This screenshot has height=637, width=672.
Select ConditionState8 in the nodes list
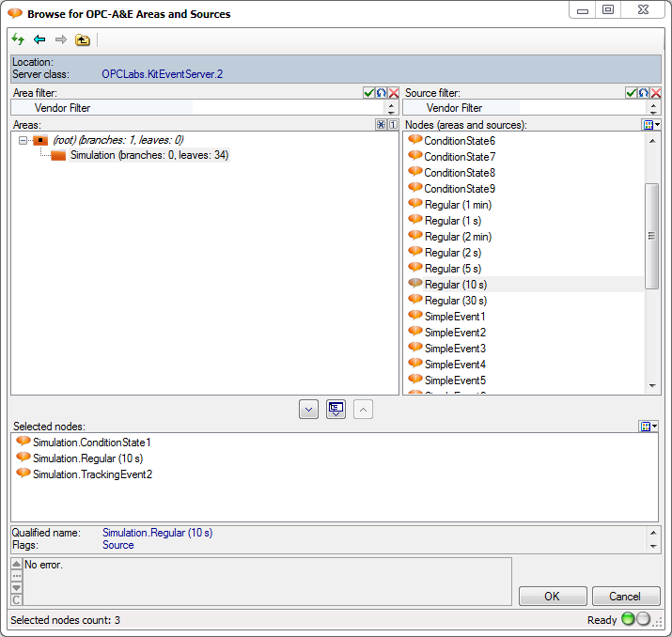point(459,173)
